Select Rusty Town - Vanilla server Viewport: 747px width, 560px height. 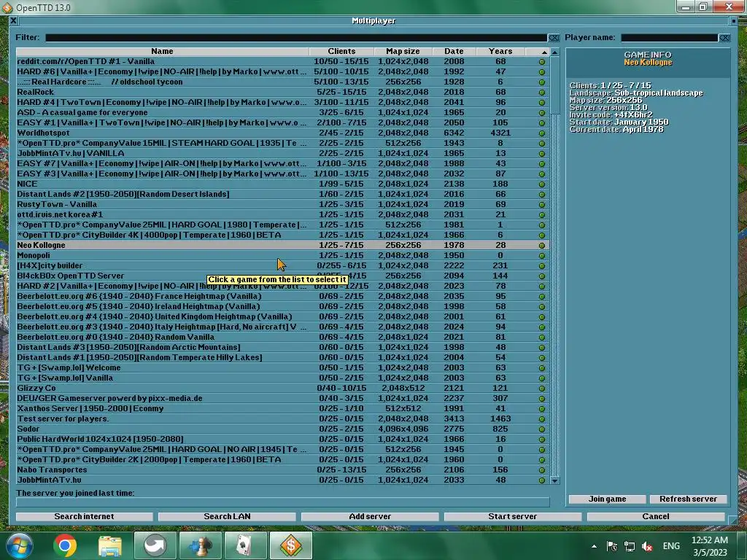[x=282, y=205]
